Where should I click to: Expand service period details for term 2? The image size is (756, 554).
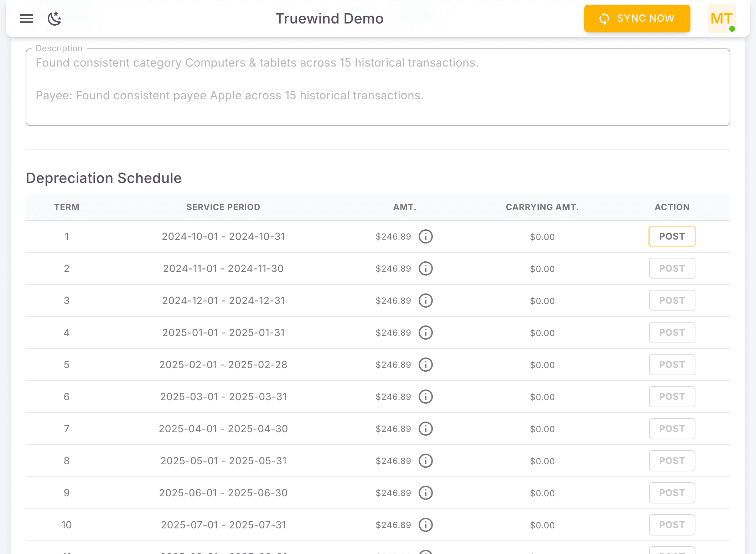coord(223,268)
